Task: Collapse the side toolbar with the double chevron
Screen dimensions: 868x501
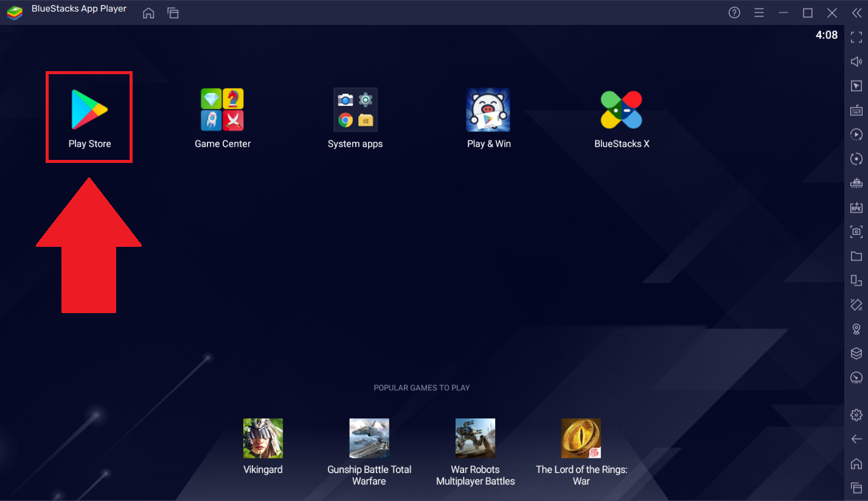Action: coord(856,13)
